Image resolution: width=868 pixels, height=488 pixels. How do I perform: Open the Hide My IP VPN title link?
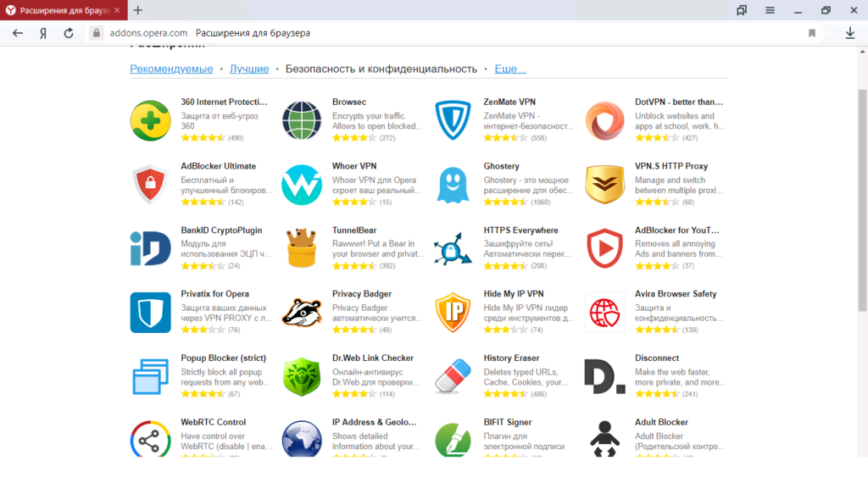click(514, 294)
